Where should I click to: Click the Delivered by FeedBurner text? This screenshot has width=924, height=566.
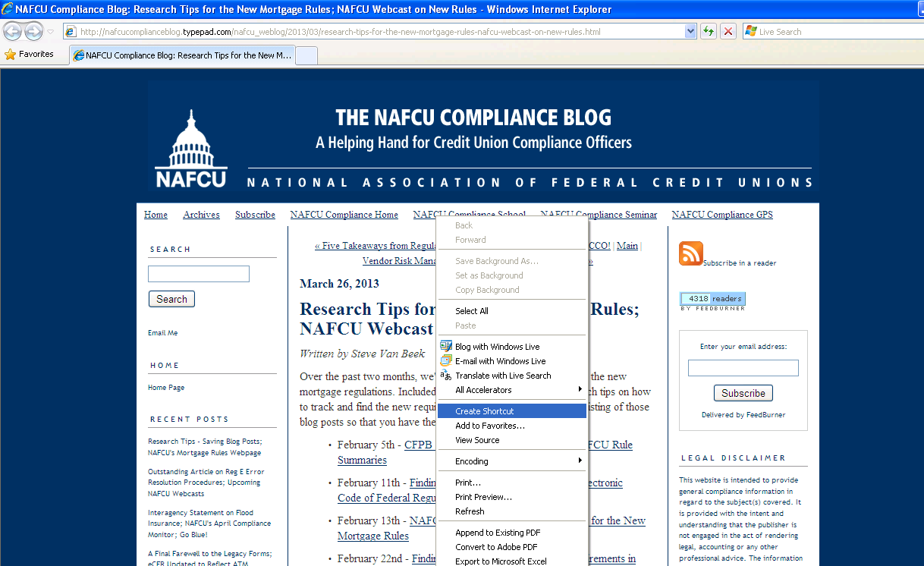coord(743,415)
